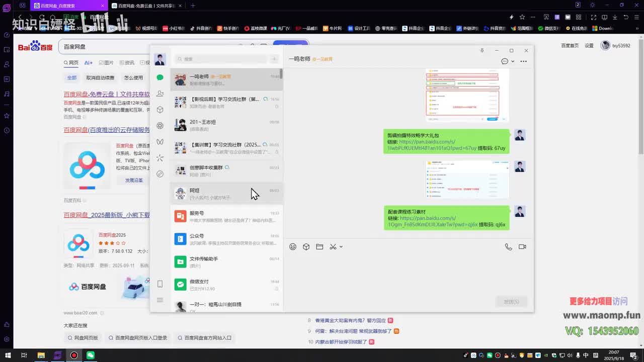Open the notification center on taskbar
The height and width of the screenshot is (362, 644).
(633, 355)
